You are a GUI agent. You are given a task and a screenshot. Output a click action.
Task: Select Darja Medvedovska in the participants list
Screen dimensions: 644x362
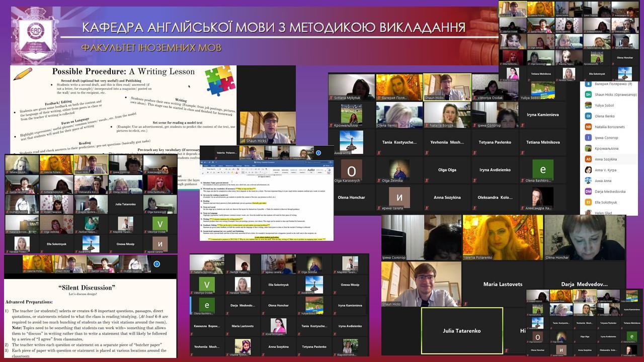(609, 192)
